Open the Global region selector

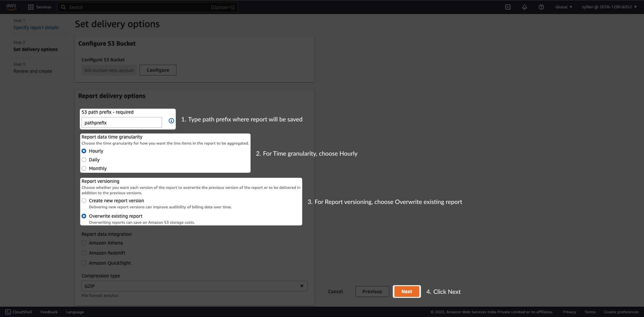563,7
